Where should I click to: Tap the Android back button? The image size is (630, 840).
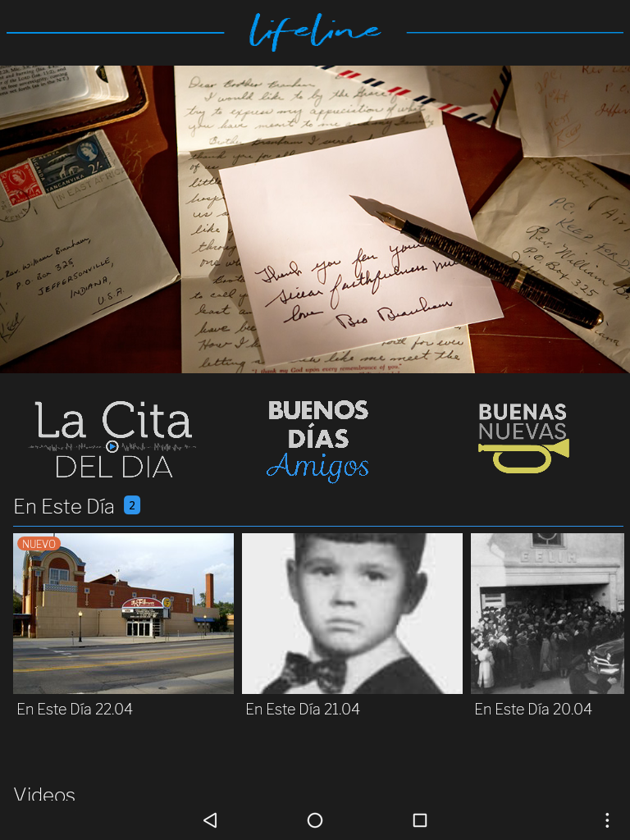tap(210, 819)
